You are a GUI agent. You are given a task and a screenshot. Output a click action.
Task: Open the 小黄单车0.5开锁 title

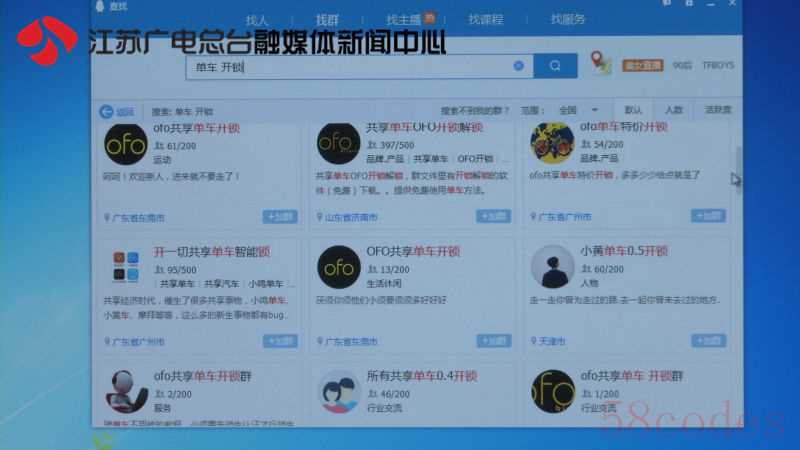pos(623,251)
